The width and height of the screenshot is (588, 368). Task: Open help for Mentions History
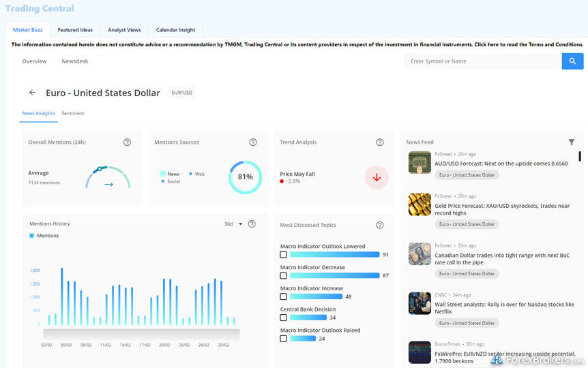coord(252,224)
